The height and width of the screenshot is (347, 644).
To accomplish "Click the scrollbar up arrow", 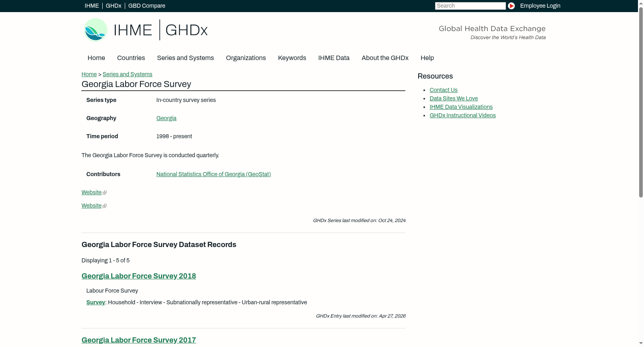I will pyautogui.click(x=641, y=3).
